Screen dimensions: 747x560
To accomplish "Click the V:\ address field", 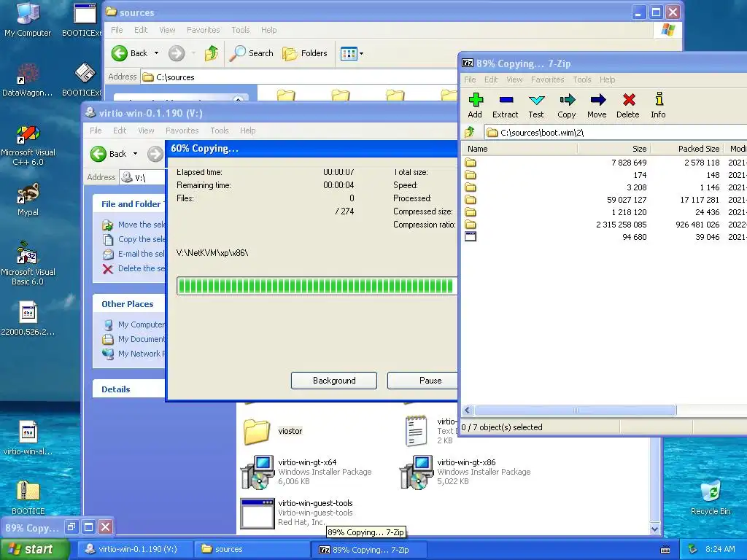I will pyautogui.click(x=143, y=178).
